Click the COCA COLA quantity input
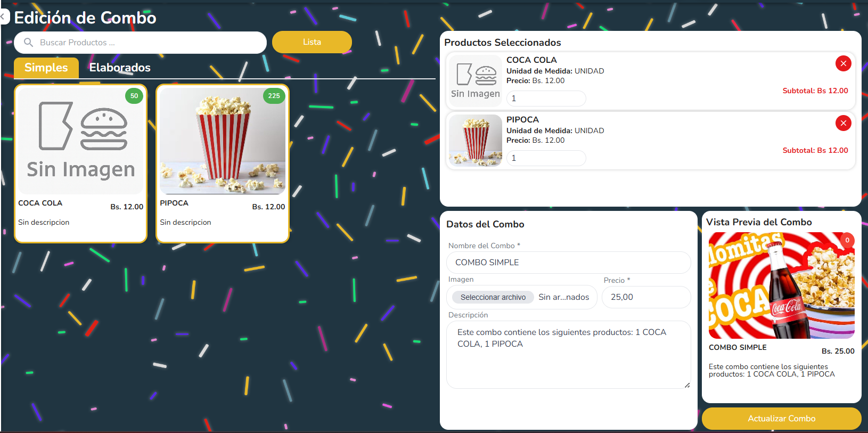The width and height of the screenshot is (868, 433). coord(546,99)
